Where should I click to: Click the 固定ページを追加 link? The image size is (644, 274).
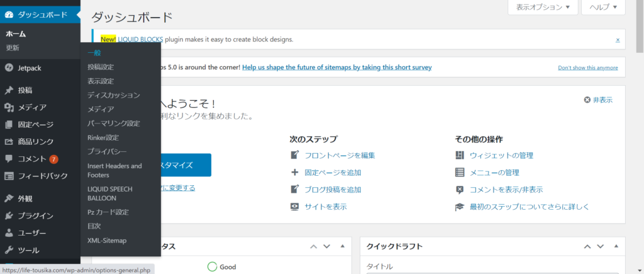click(333, 173)
